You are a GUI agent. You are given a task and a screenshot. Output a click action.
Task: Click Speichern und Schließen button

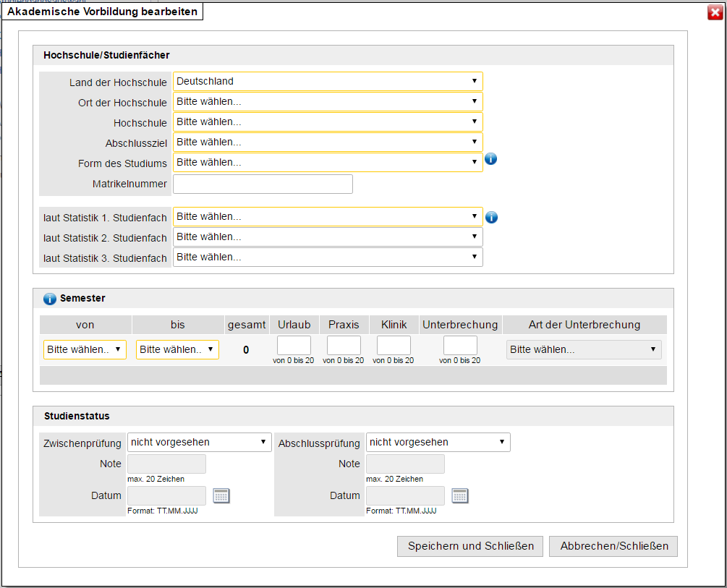pyautogui.click(x=470, y=546)
